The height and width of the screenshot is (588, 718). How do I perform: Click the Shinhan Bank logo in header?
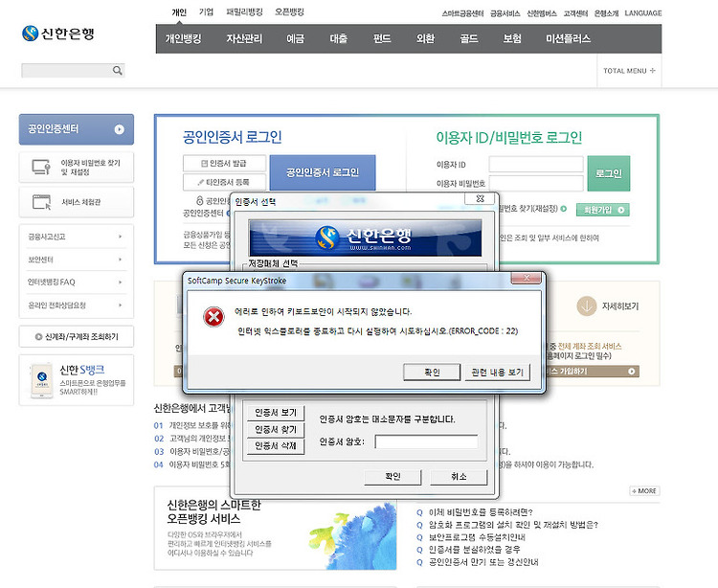click(58, 34)
